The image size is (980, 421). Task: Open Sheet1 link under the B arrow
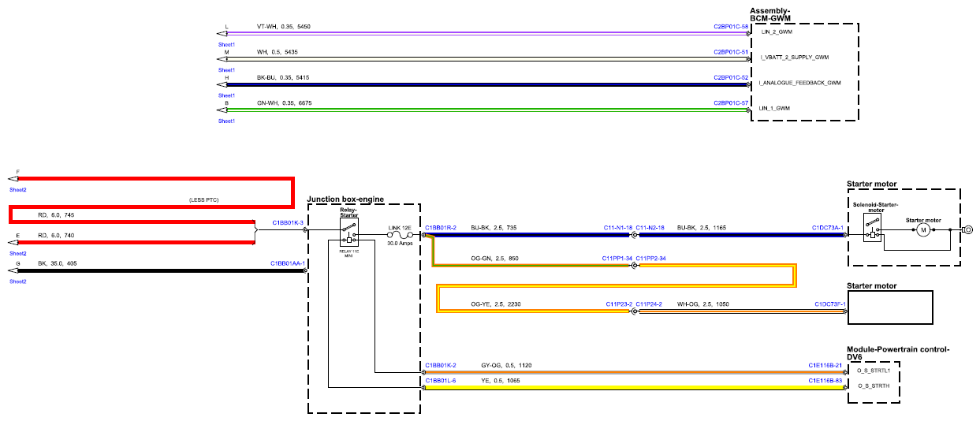tap(227, 121)
